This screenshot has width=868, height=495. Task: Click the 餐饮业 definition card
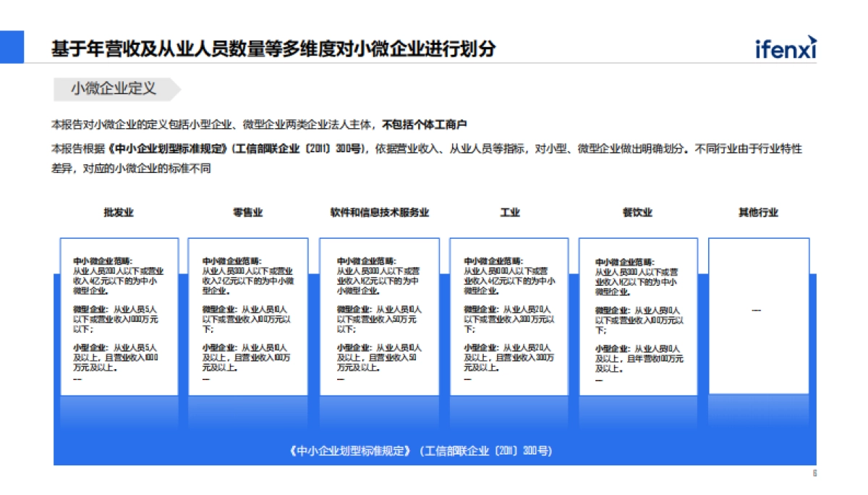click(x=638, y=316)
